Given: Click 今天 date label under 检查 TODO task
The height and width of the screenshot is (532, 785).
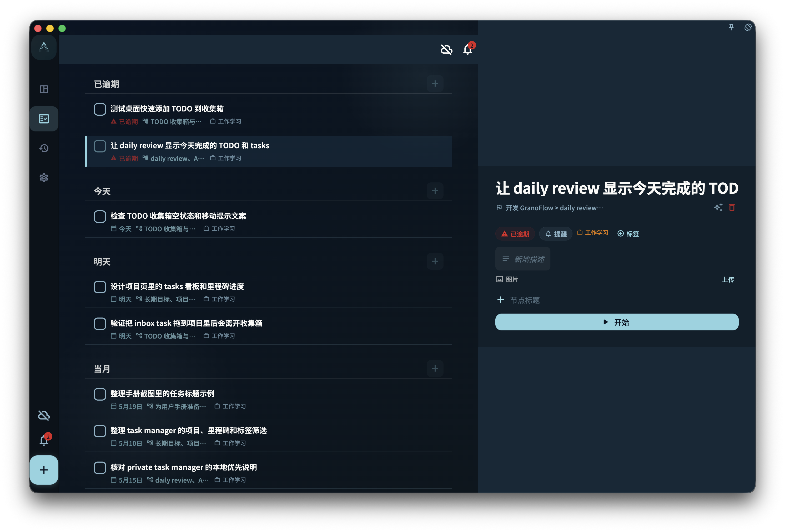Looking at the screenshot, I should tap(121, 229).
